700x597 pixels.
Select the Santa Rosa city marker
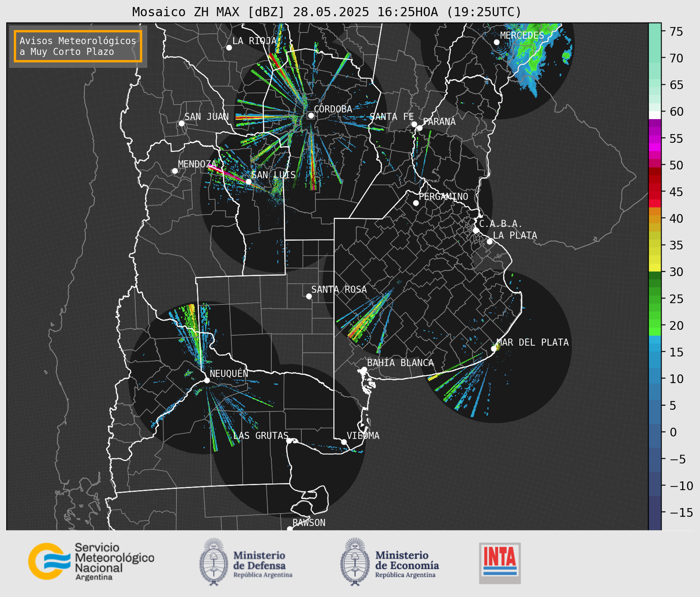(x=309, y=296)
